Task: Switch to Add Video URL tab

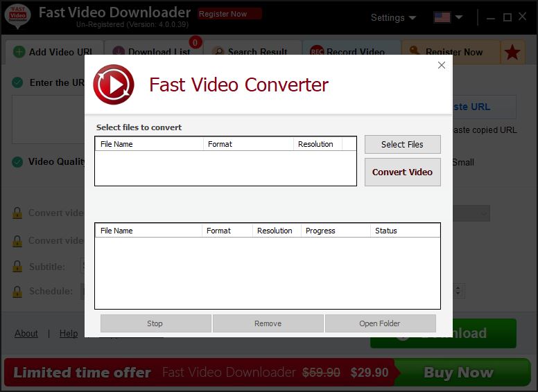Action: click(x=54, y=52)
